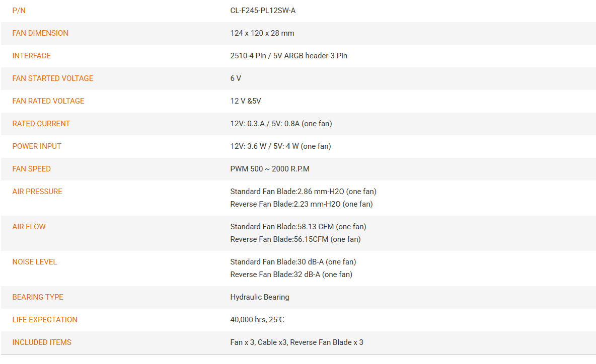Screen dimensions: 596x364
Task: Click the INCLUDED ITEMS label
Action: [41, 342]
